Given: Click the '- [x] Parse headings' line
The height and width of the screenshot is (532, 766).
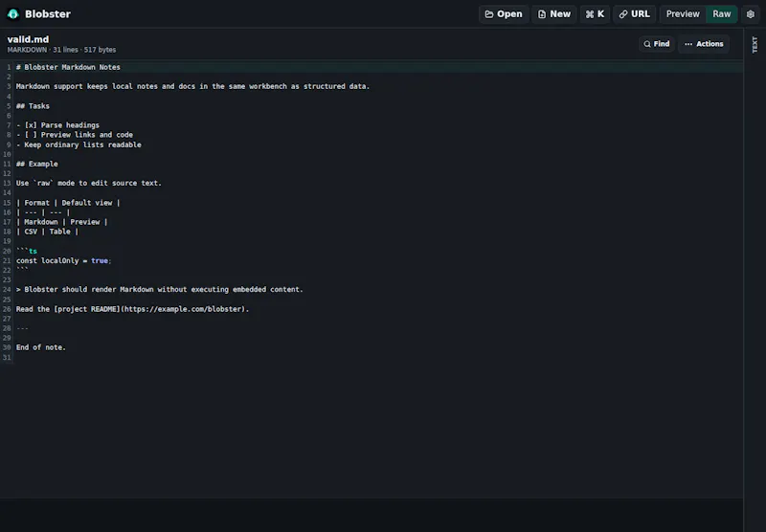Looking at the screenshot, I should (x=57, y=125).
